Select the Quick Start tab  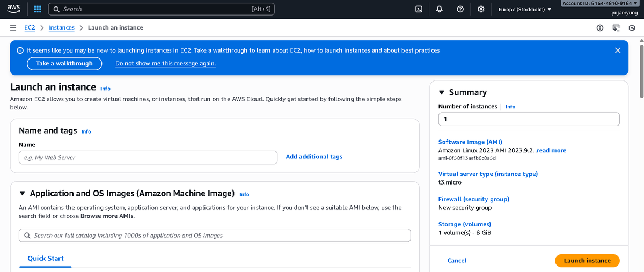pyautogui.click(x=46, y=259)
